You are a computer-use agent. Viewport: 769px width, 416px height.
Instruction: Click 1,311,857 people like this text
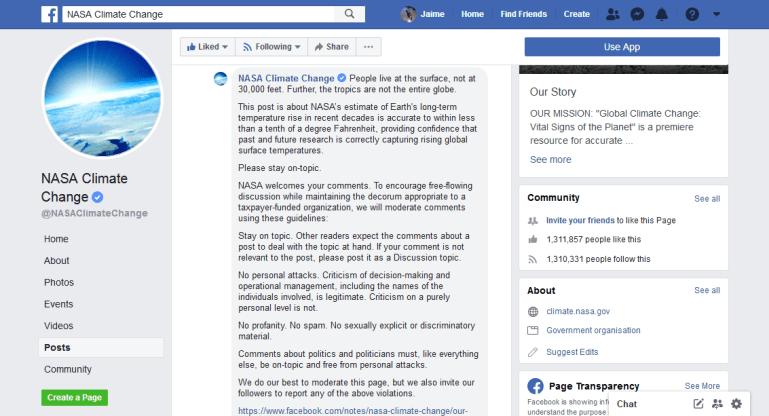tap(593, 239)
